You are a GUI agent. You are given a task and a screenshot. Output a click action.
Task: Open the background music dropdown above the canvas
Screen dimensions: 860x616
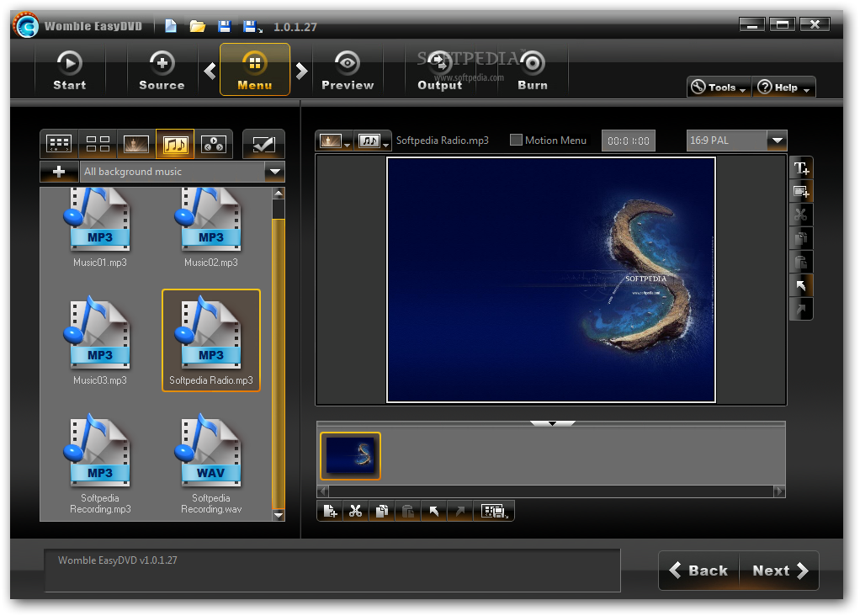click(373, 141)
